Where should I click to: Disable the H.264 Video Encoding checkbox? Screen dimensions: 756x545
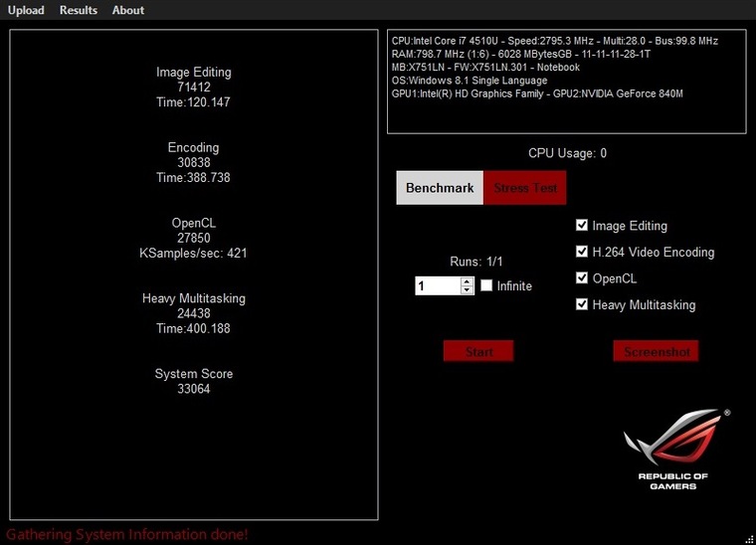pyautogui.click(x=583, y=253)
